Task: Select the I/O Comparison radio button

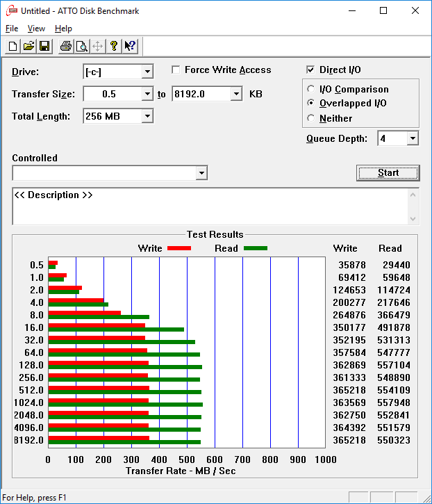Action: coord(311,89)
